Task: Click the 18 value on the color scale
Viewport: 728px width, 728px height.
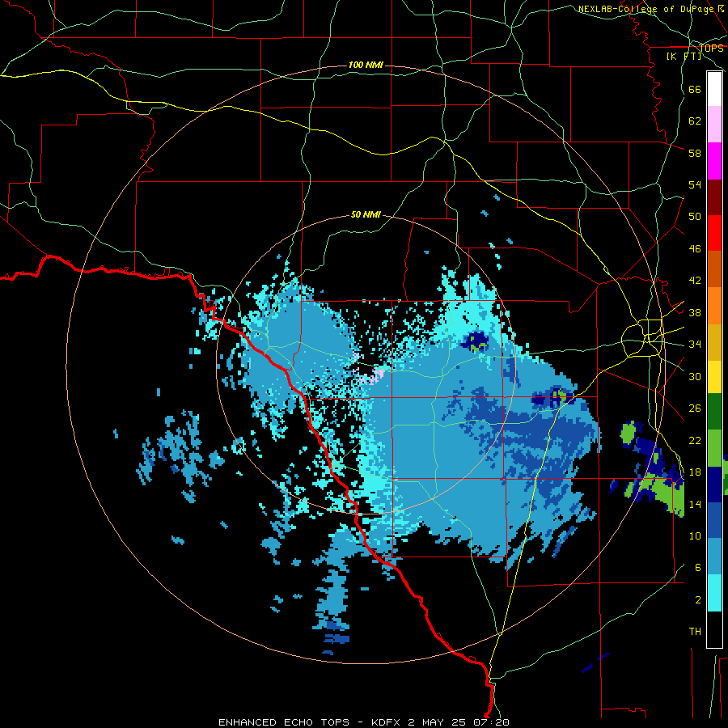Action: click(695, 472)
